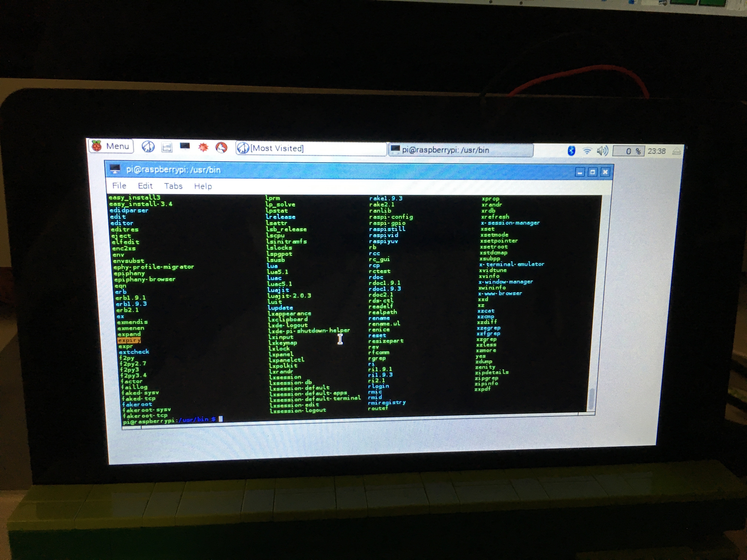Click the lxsession-default-terminal entry
Viewport: 747px width, 560px height.
click(x=315, y=399)
